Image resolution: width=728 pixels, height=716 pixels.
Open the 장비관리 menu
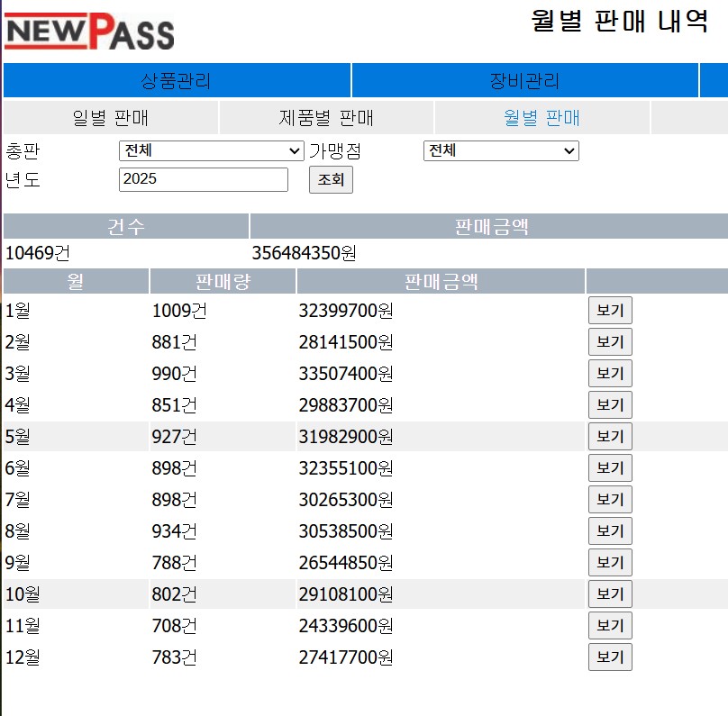[x=524, y=81]
